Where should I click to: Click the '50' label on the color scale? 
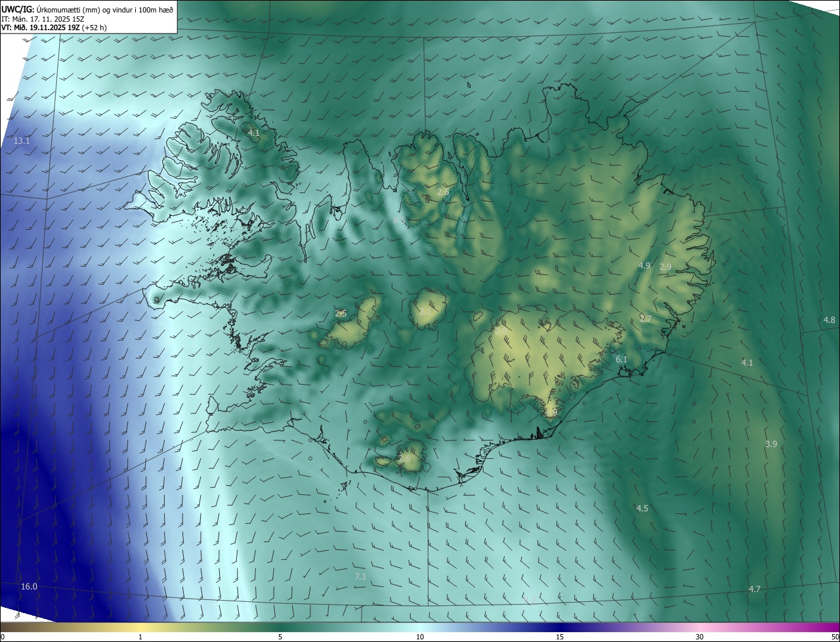(x=835, y=637)
